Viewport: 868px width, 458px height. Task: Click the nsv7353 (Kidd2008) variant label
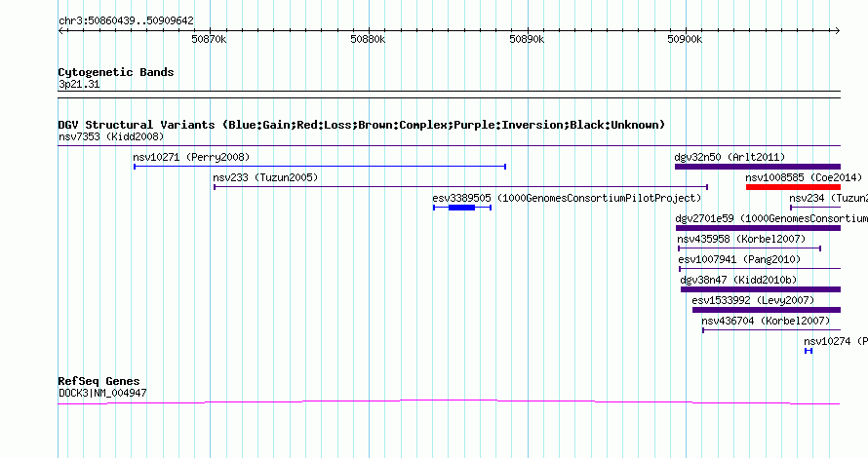111,136
